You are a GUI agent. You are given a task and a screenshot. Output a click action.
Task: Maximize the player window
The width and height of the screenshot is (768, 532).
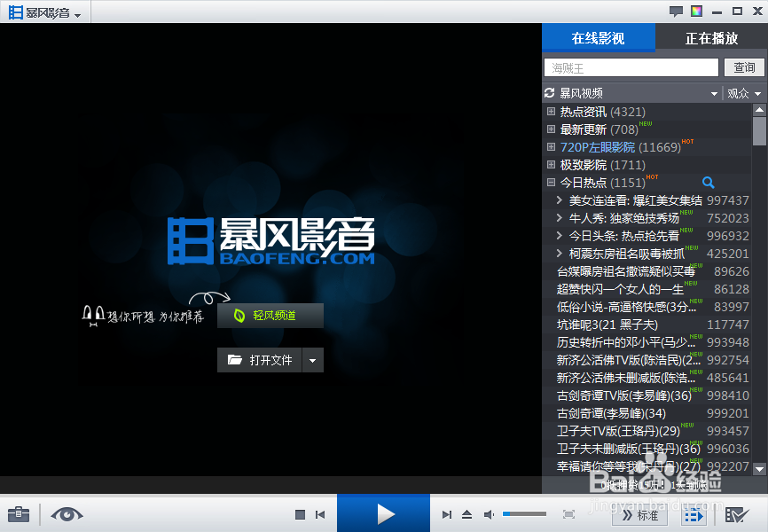coord(737,12)
